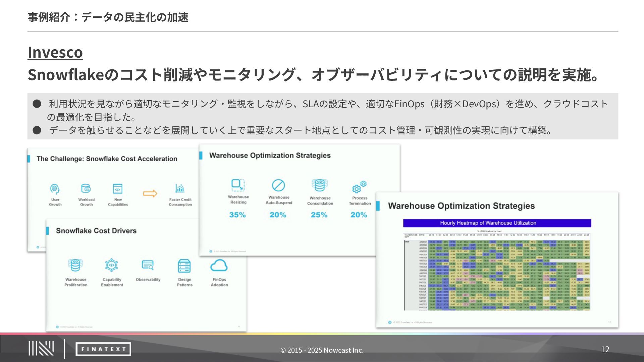Click the copyright text © 2015 - 2025 Nowcast Inc.
The image size is (644, 362).
[x=322, y=350]
